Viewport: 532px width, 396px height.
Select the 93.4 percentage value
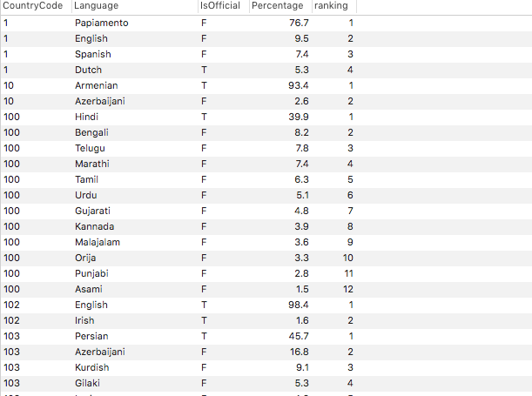point(298,85)
